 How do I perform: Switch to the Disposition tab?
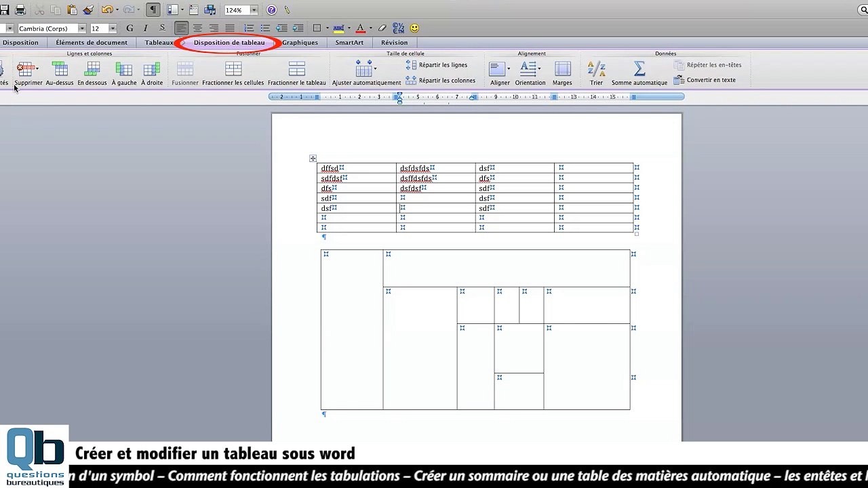pyautogui.click(x=20, y=43)
